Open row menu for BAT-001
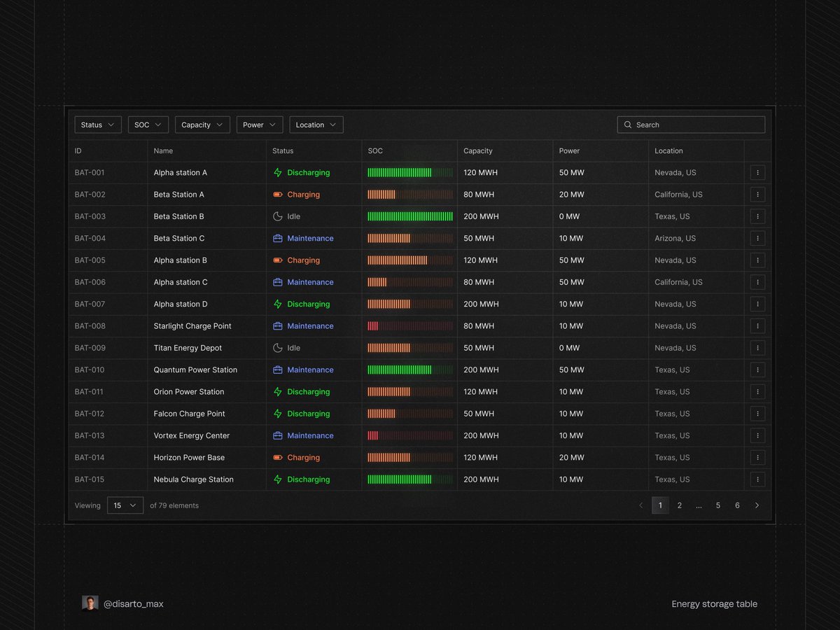This screenshot has height=630, width=840. 757,173
